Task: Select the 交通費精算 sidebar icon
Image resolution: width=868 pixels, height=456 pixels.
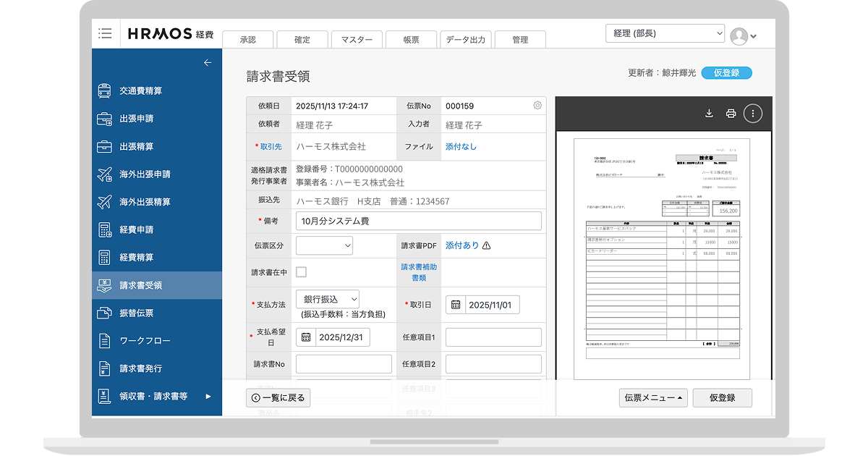Action: tap(104, 90)
